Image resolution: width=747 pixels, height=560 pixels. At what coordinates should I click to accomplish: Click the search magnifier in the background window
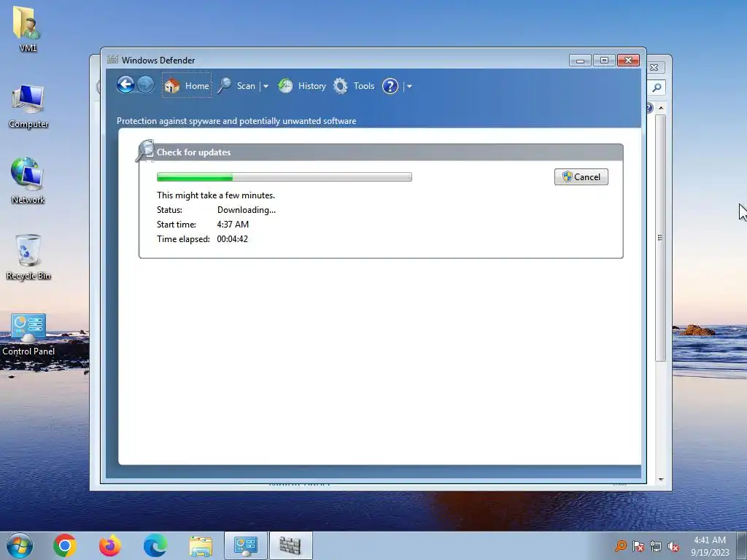coord(657,87)
